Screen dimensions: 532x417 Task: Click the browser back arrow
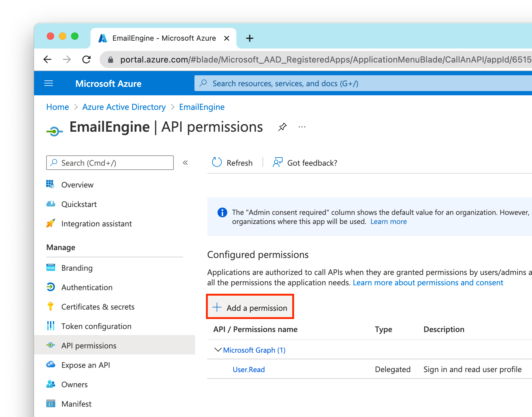click(47, 59)
